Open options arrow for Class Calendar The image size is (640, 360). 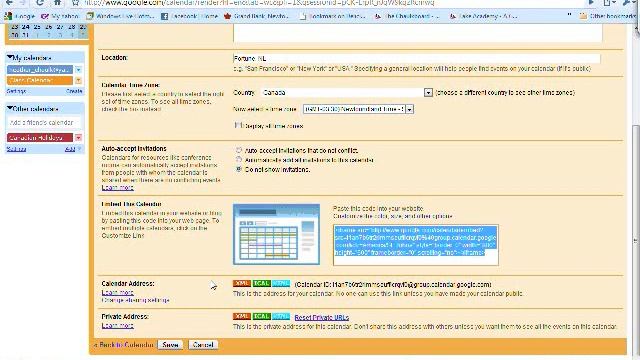coord(78,80)
